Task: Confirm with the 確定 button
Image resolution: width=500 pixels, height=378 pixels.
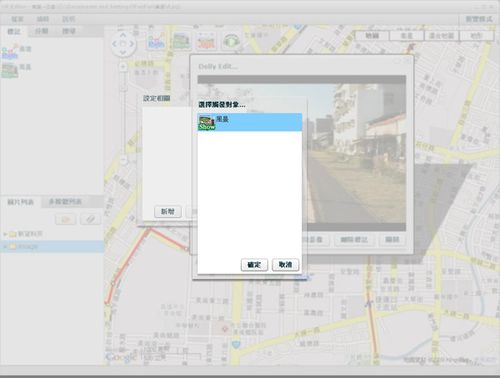Action: coord(254,265)
